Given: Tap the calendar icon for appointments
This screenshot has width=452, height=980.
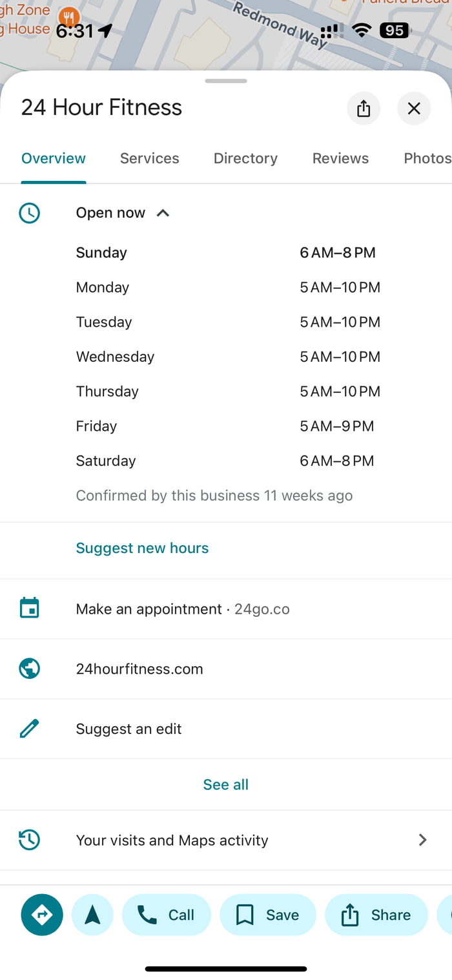Looking at the screenshot, I should tap(29, 609).
